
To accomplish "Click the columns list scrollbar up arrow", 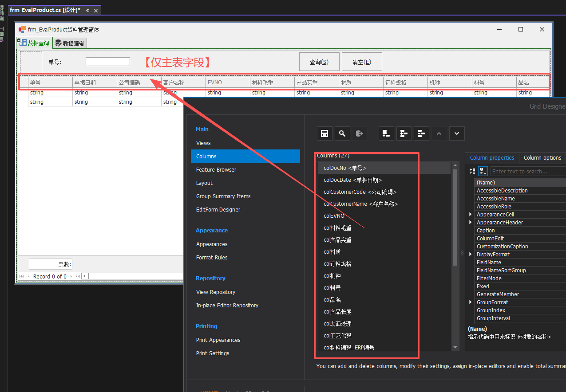I will (455, 166).
